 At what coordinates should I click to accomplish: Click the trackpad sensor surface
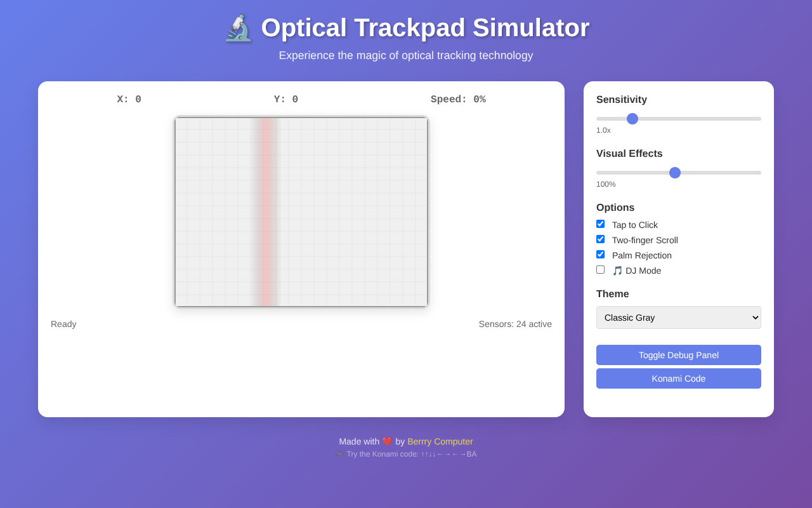pos(301,211)
